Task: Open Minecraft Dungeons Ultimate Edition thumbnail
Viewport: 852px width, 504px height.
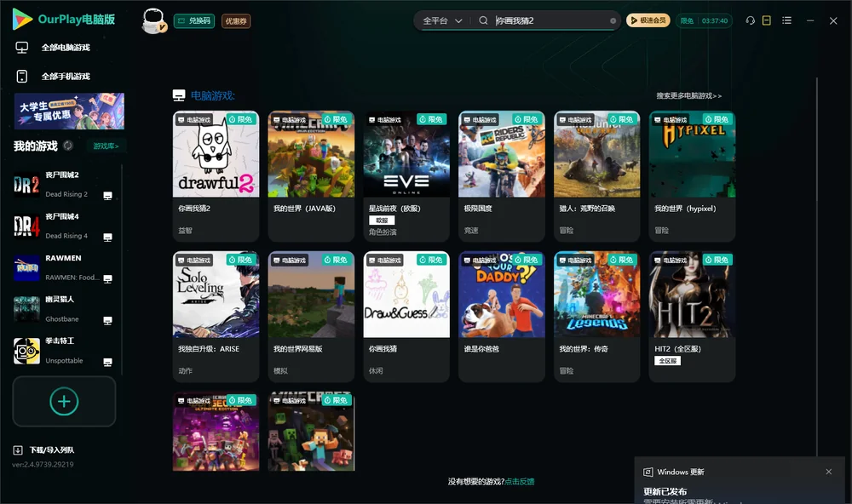Action: (x=216, y=432)
